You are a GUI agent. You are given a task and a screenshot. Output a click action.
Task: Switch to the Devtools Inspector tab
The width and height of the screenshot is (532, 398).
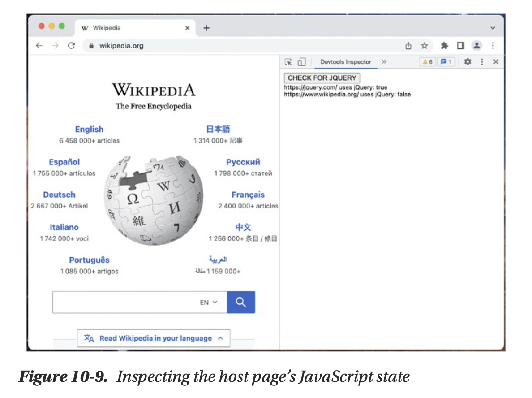[346, 62]
